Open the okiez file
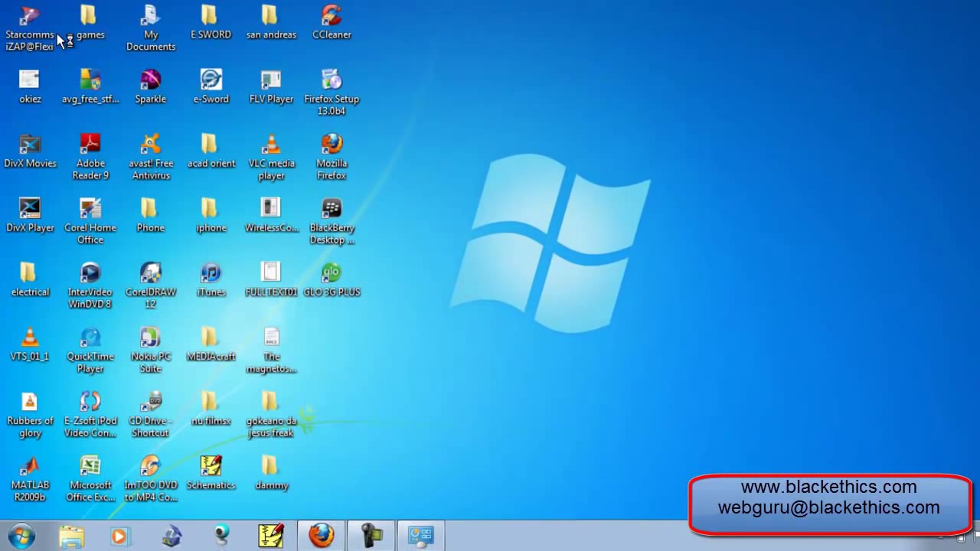This screenshot has height=551, width=980. click(x=30, y=86)
